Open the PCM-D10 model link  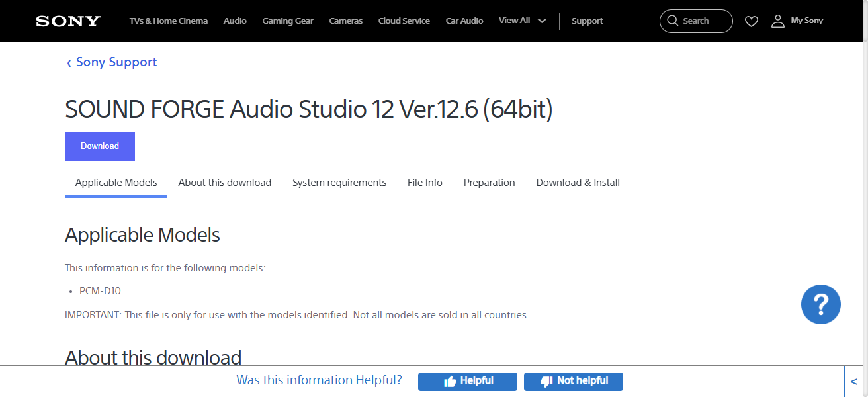click(x=99, y=290)
